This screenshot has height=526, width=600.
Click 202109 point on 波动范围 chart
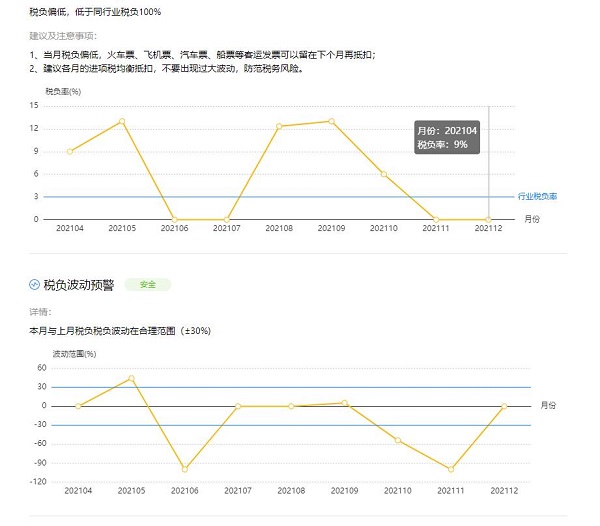coord(344,403)
